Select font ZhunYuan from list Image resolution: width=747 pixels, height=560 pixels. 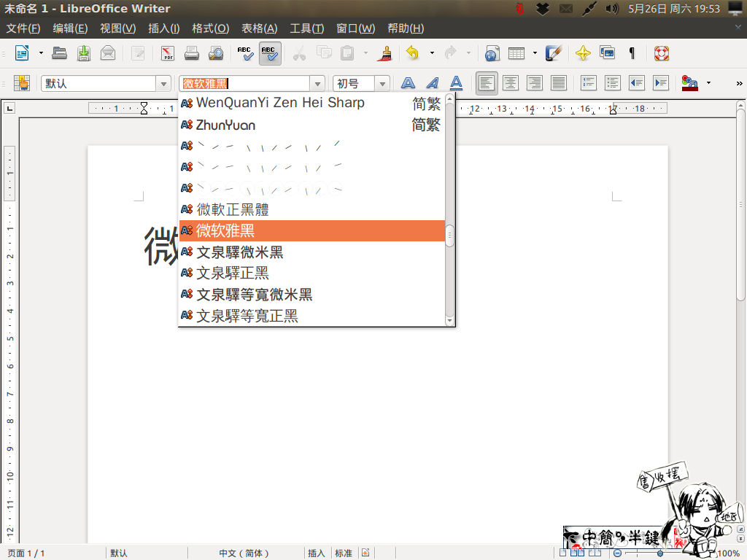click(312, 125)
